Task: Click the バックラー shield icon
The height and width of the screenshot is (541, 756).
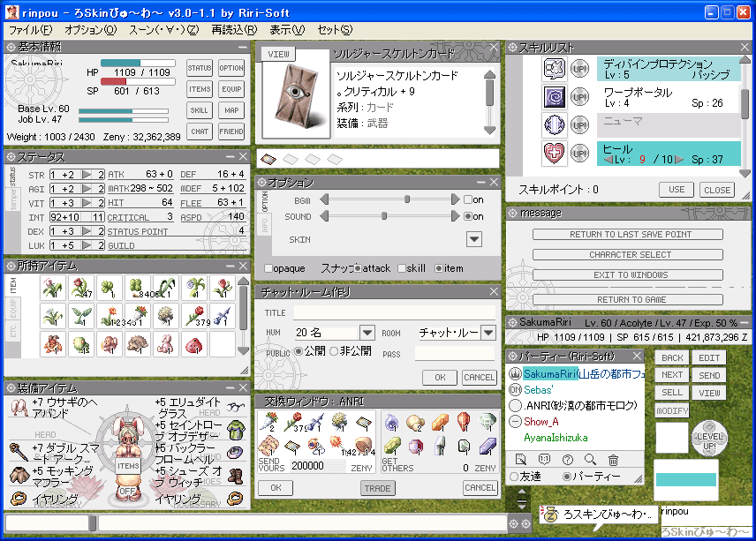Action: tap(235, 453)
